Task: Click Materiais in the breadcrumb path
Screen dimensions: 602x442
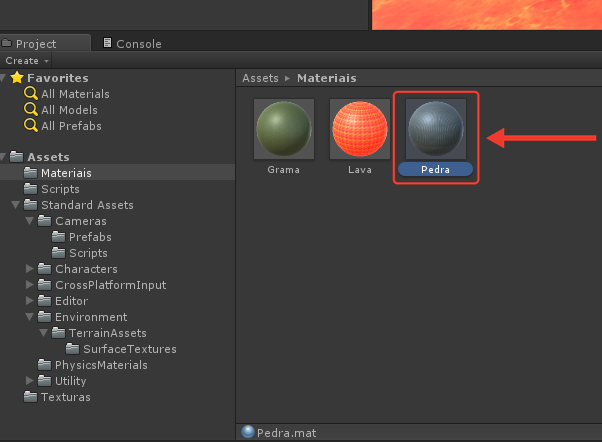Action: [x=327, y=78]
